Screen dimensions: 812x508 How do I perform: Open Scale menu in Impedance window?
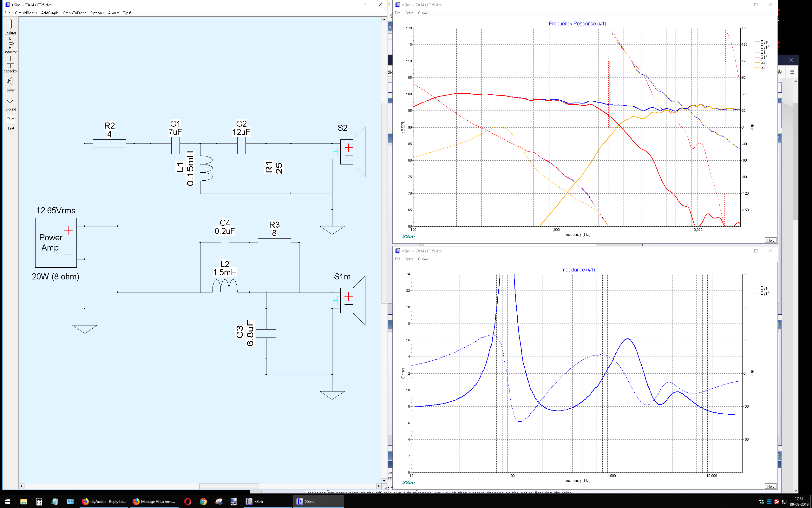pyautogui.click(x=409, y=259)
